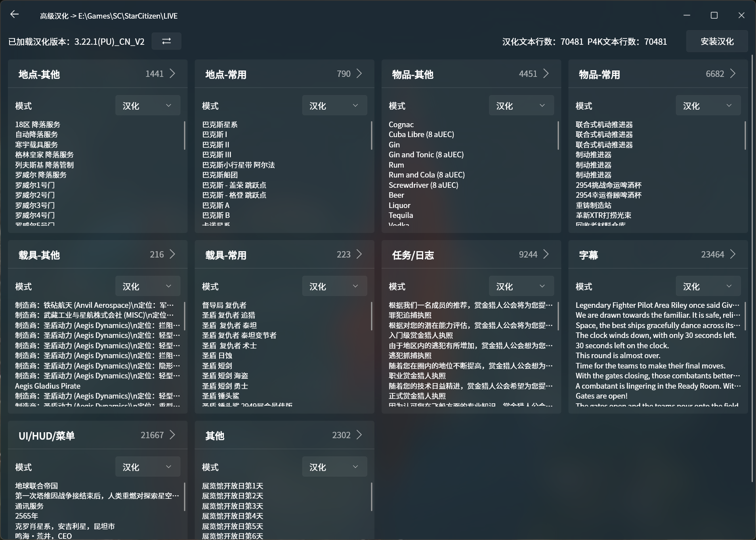The height and width of the screenshot is (540, 756).
Task: Open 载具-常用 category via its chevron
Action: point(359,254)
